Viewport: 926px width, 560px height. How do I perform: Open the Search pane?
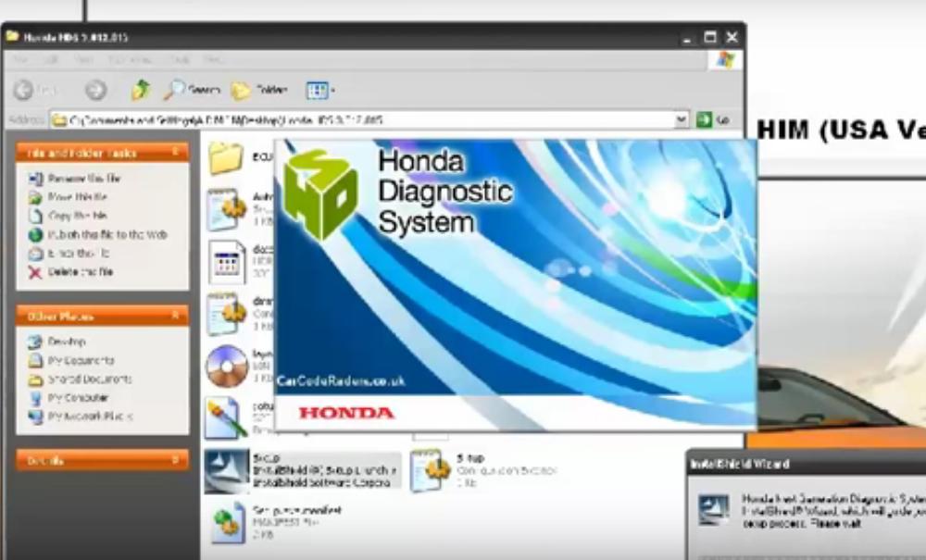tap(192, 90)
